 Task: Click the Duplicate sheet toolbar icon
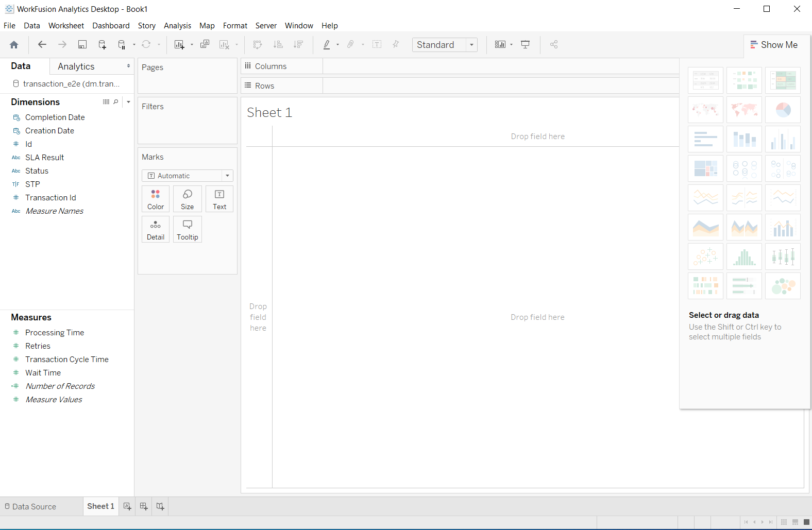pos(205,44)
